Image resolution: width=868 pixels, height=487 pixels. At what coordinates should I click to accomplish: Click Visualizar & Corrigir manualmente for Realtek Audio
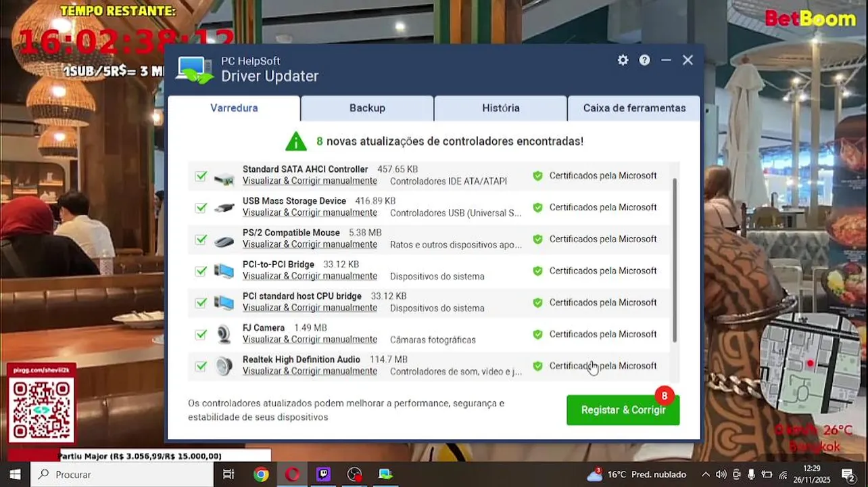coord(310,371)
